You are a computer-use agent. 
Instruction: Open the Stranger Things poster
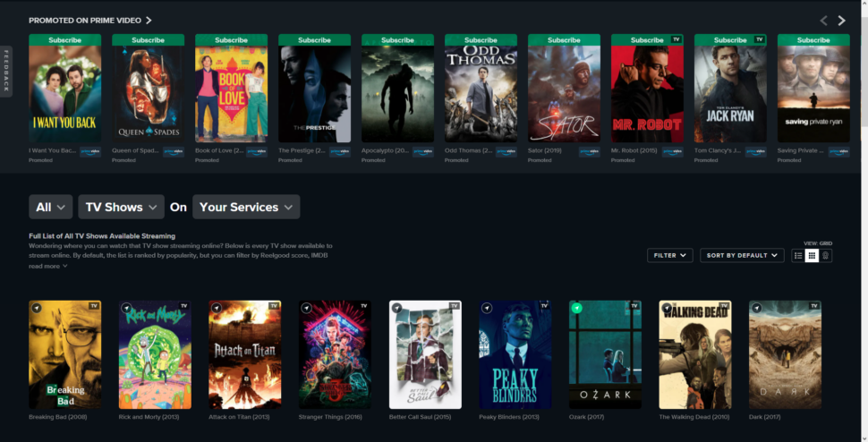coord(335,354)
